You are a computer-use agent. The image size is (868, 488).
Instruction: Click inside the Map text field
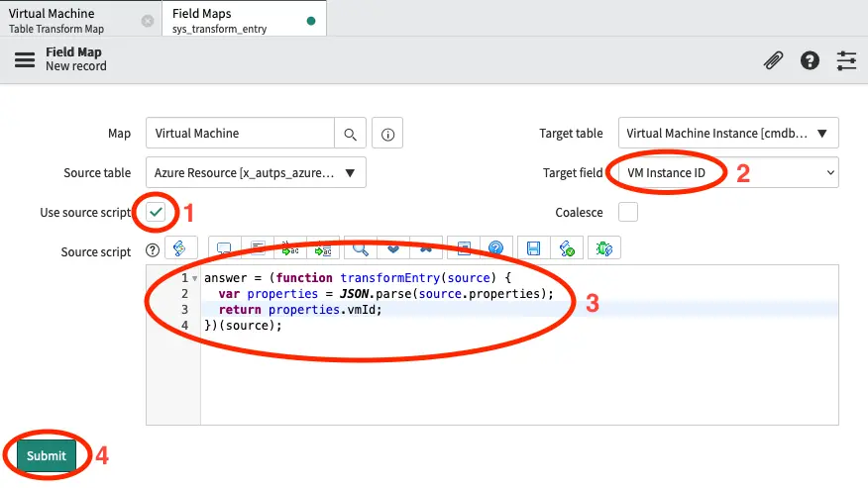click(240, 134)
